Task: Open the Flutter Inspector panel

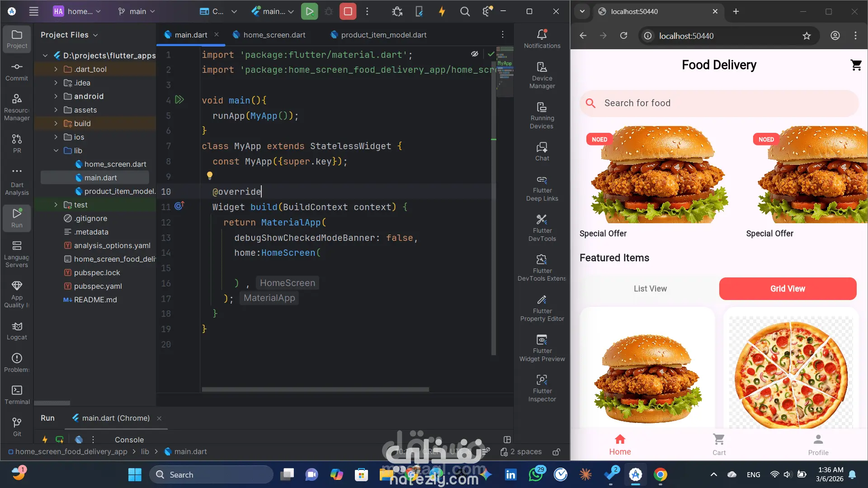Action: tap(542, 387)
